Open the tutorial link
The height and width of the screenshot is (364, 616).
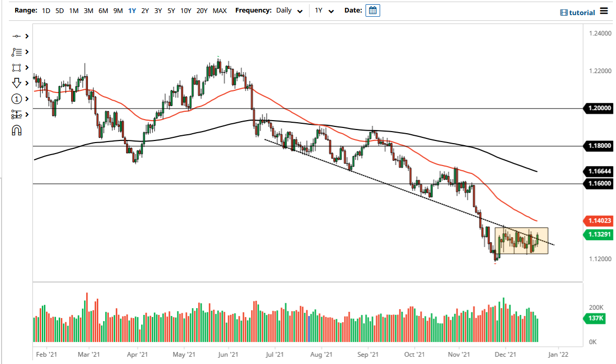point(581,11)
